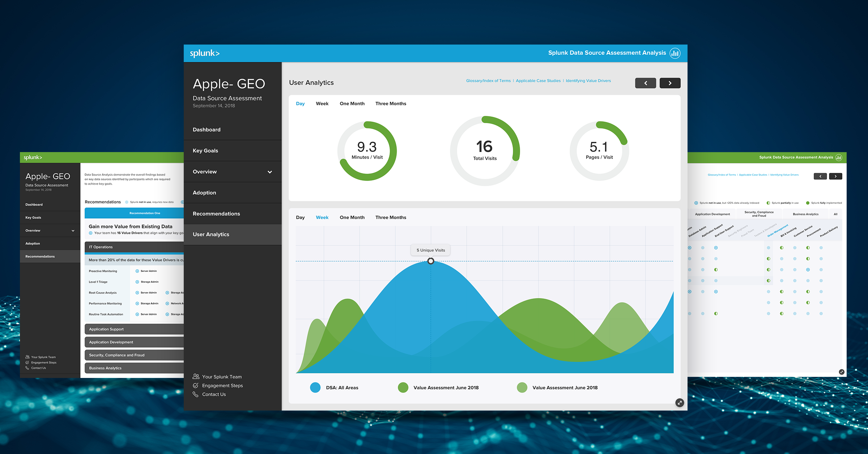Go to next page in center User Analytics window
868x454 pixels.
pyautogui.click(x=670, y=83)
